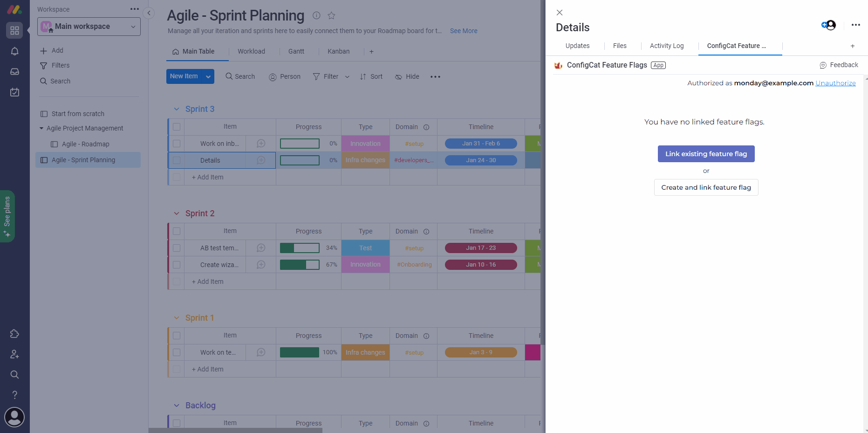
Task: Click the monday.com logo
Action: point(14,9)
